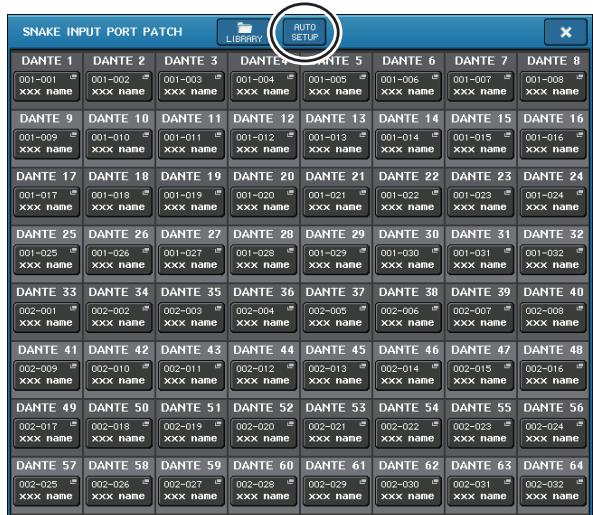Select DANTE 41 port 002-009

pyautogui.click(x=47, y=375)
